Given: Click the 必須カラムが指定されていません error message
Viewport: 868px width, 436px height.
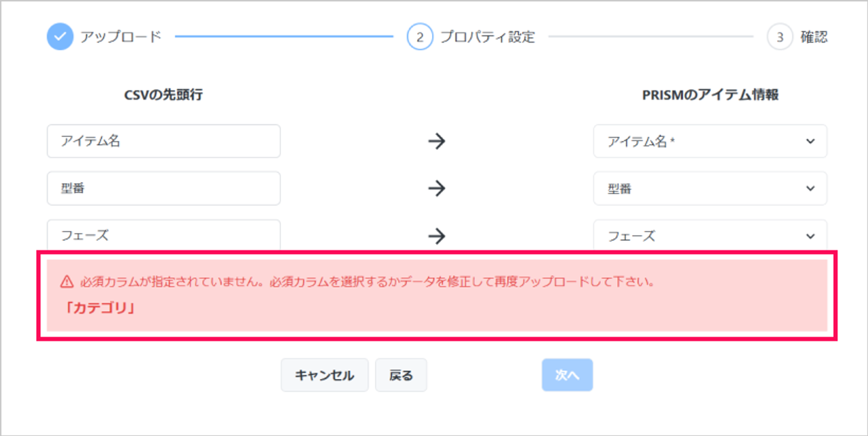Looking at the screenshot, I should [369, 282].
